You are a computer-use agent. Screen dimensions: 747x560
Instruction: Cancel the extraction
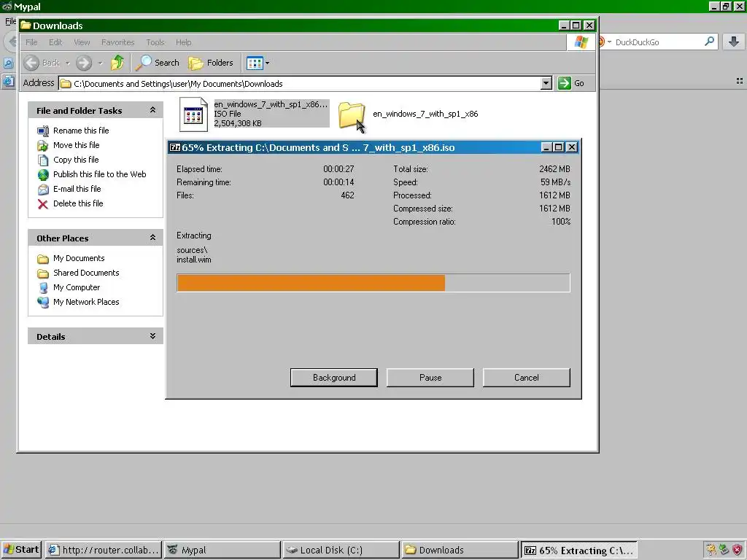527,378
